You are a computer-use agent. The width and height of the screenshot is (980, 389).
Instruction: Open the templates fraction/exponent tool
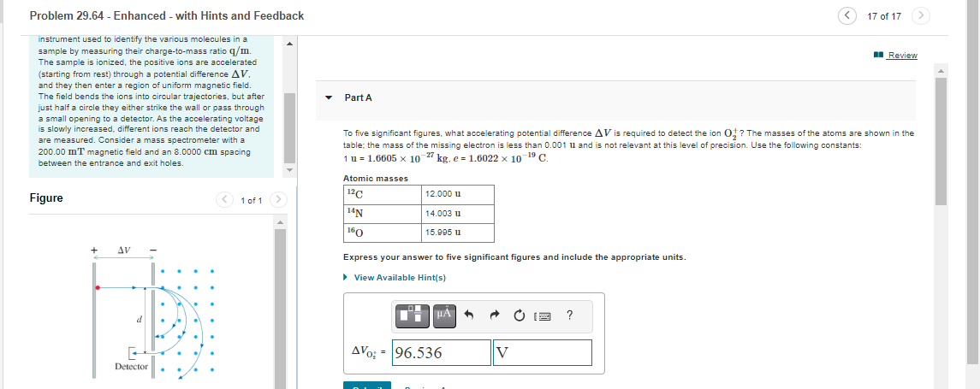tap(413, 315)
